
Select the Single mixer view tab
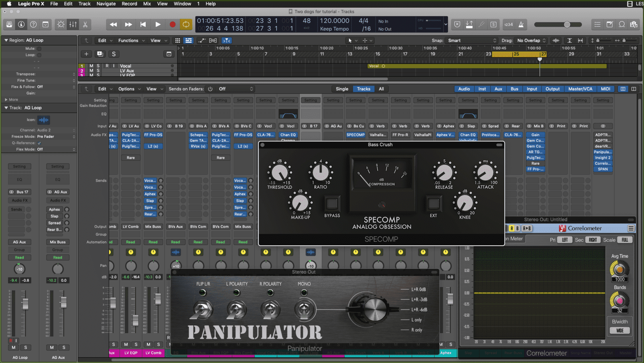tap(342, 89)
